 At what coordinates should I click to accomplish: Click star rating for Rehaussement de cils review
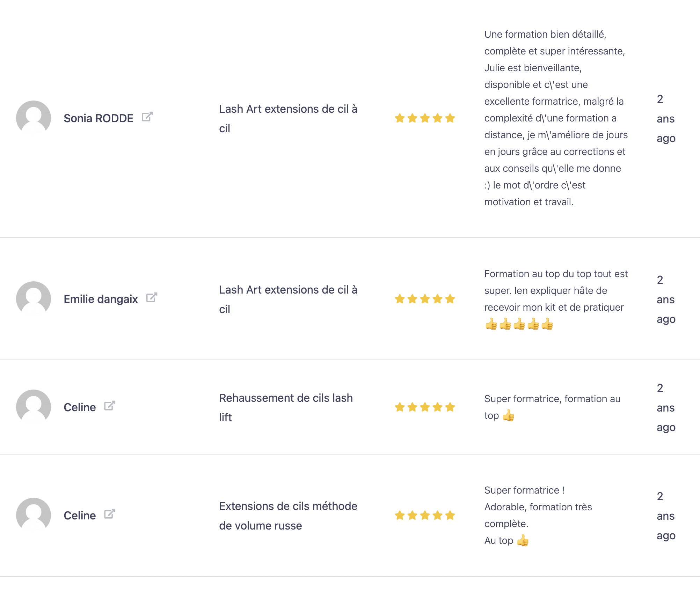coord(425,407)
